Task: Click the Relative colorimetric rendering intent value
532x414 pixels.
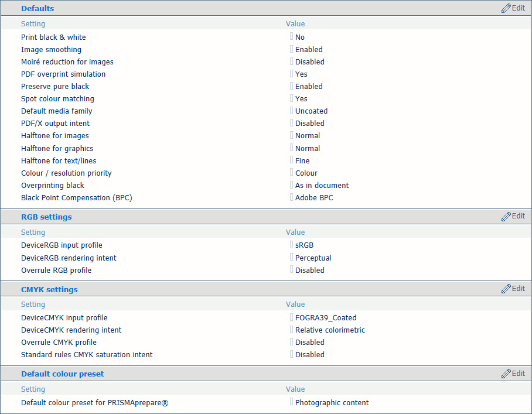Action: [x=330, y=330]
